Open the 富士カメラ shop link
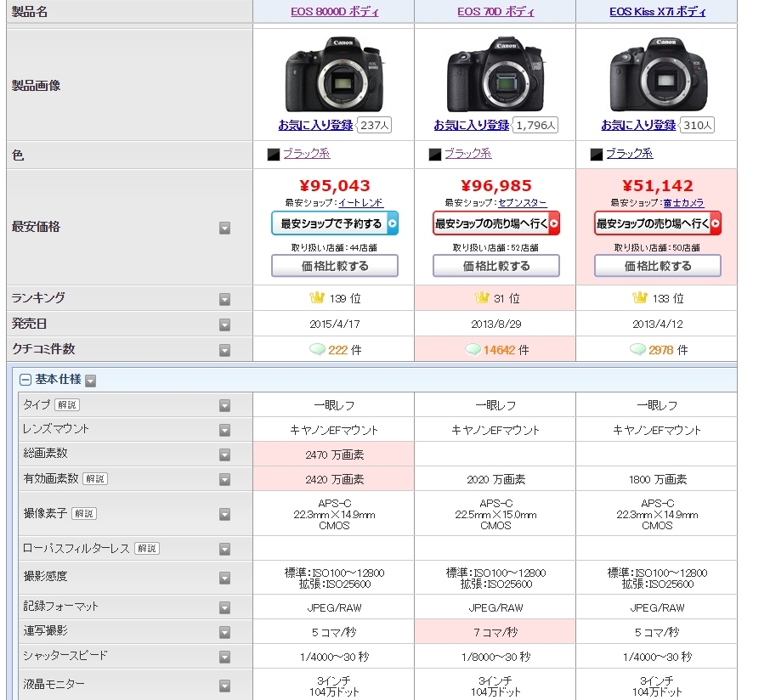Image resolution: width=770 pixels, height=700 pixels. point(683,203)
